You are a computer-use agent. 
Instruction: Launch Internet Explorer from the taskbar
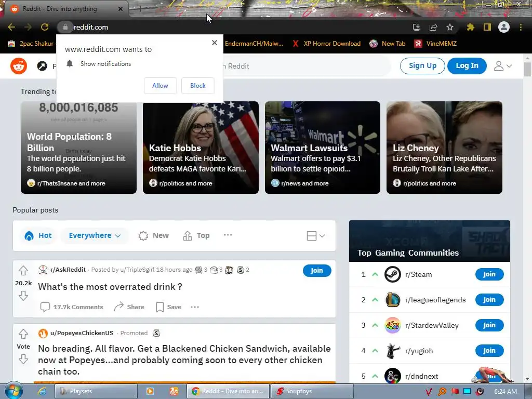pyautogui.click(x=42, y=391)
